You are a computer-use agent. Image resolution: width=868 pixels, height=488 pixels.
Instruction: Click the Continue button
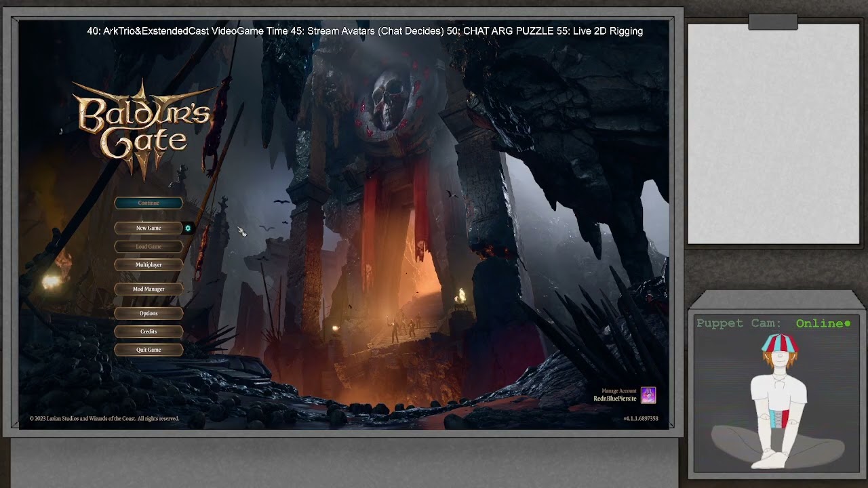point(149,203)
